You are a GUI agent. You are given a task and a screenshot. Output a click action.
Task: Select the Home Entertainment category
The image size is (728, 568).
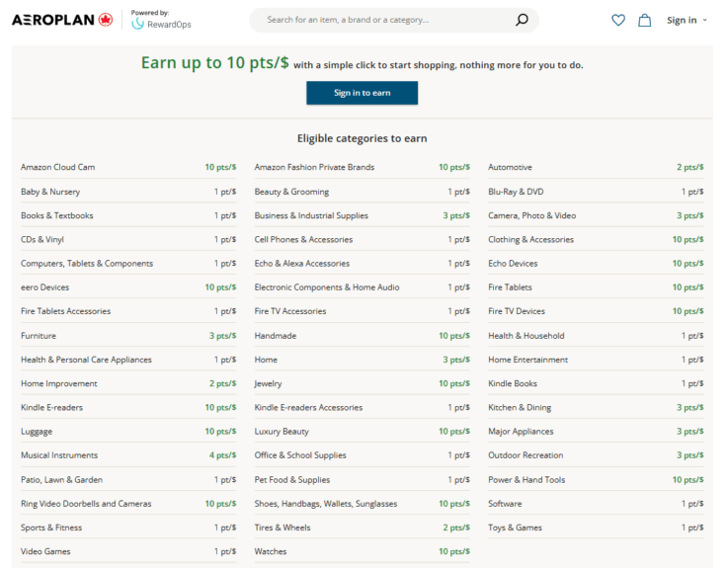coord(527,360)
